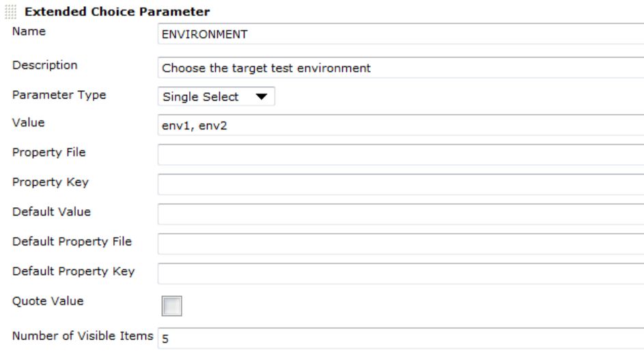Screen dimensions: 644x359
Task: Open the Parameter Type dropdown
Action: point(216,97)
